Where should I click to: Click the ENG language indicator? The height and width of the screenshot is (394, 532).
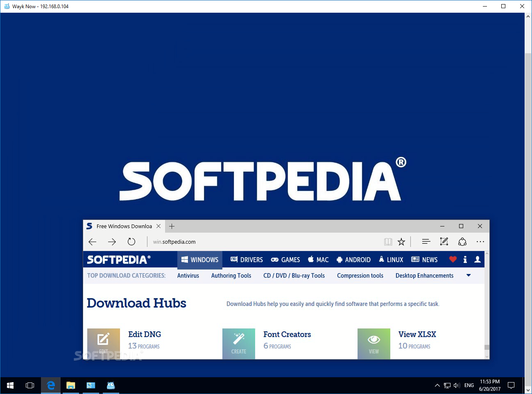click(x=469, y=385)
